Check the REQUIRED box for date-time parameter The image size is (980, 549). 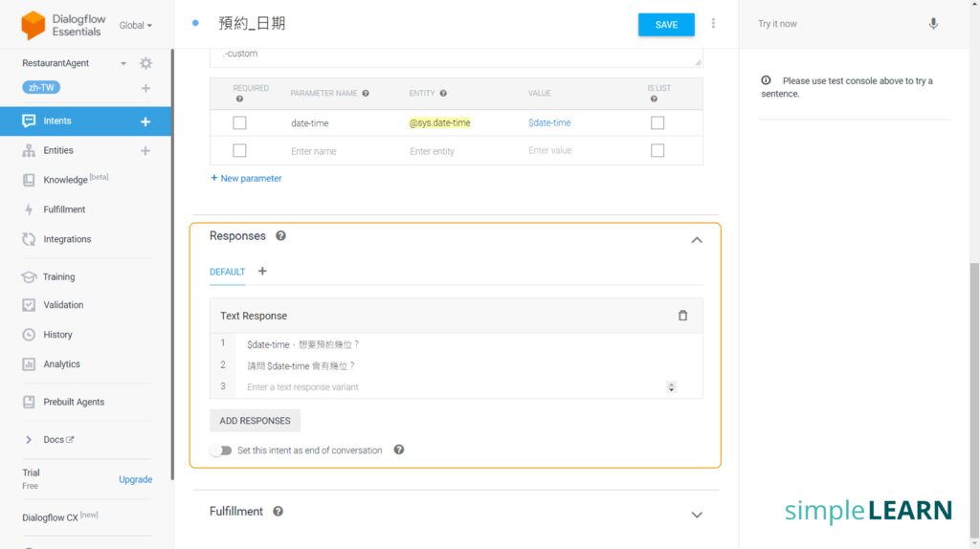(239, 122)
